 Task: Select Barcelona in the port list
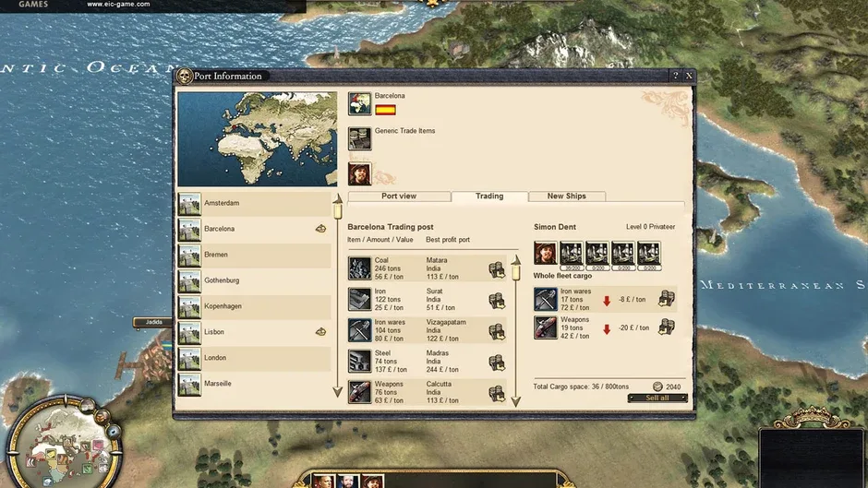254,229
